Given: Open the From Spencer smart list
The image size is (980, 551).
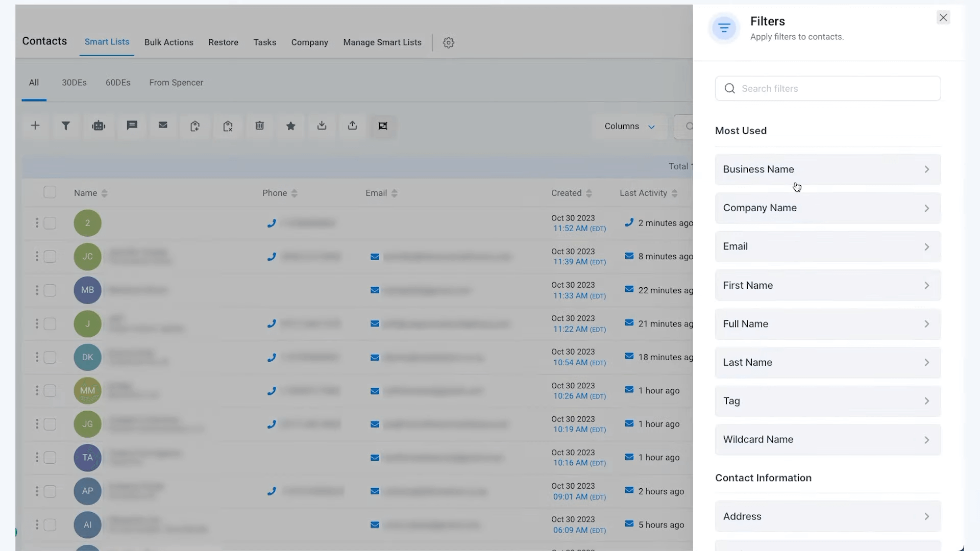Looking at the screenshot, I should (x=176, y=82).
